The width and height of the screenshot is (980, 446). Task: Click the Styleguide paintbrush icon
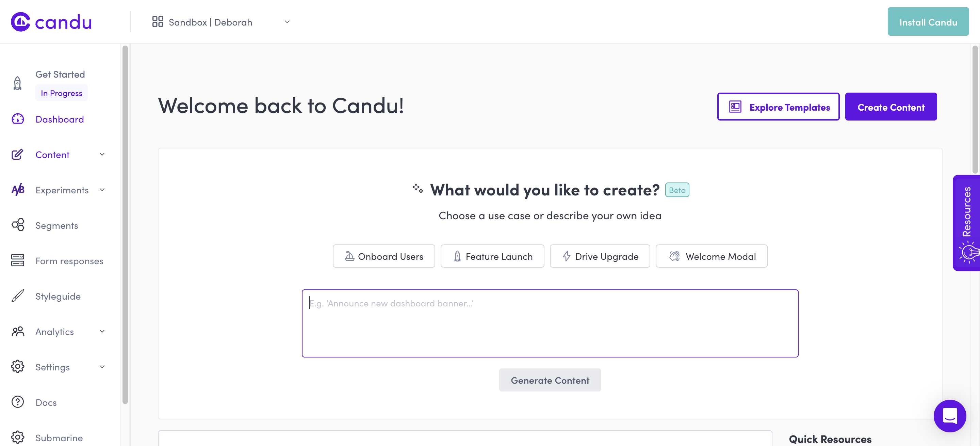pos(17,296)
